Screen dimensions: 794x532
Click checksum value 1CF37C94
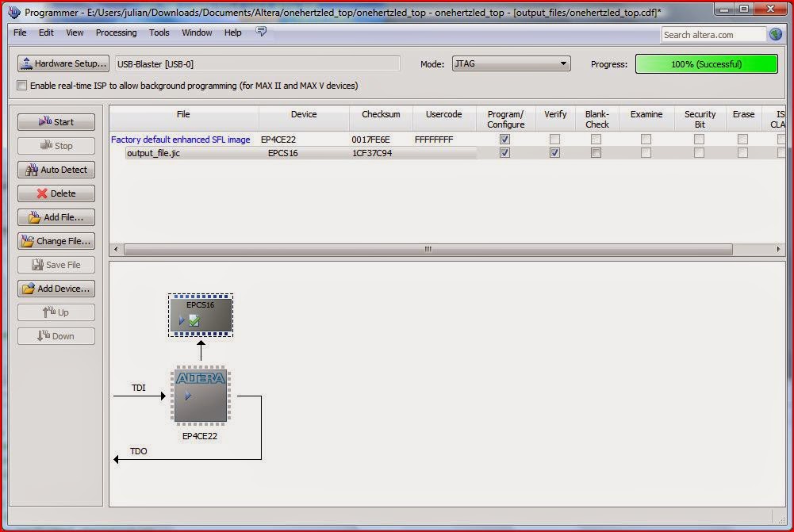pos(372,153)
